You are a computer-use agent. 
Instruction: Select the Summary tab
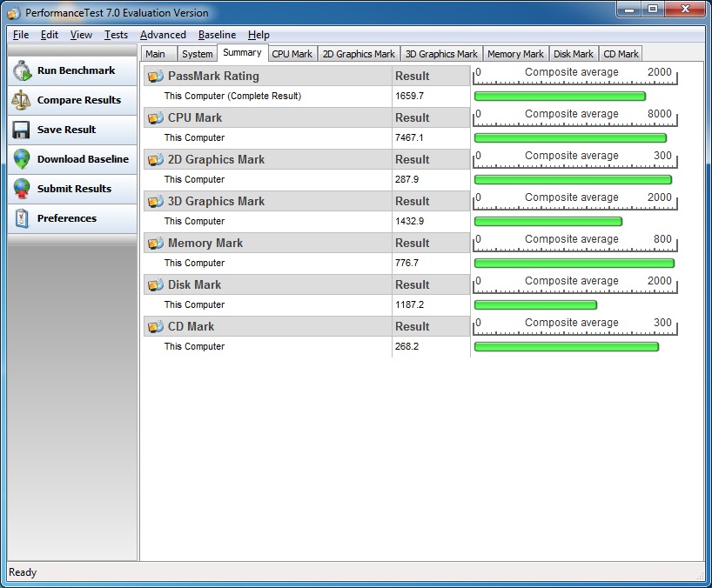tap(243, 53)
